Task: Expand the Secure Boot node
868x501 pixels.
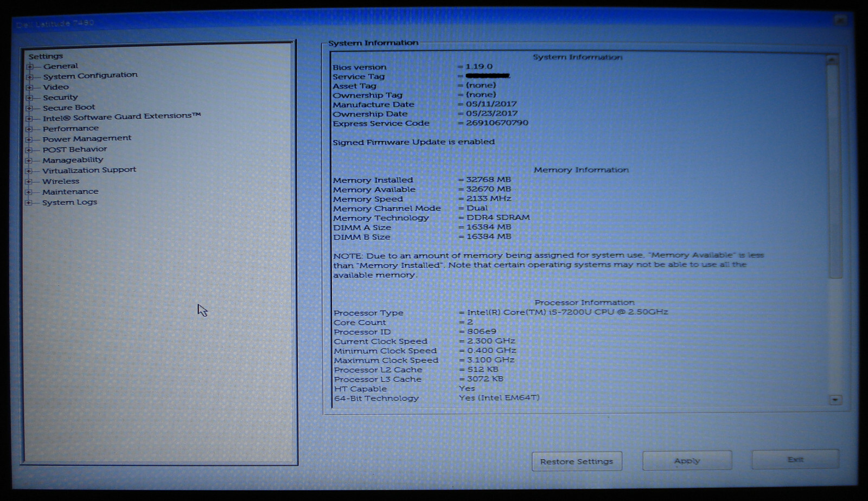Action: 30,108
